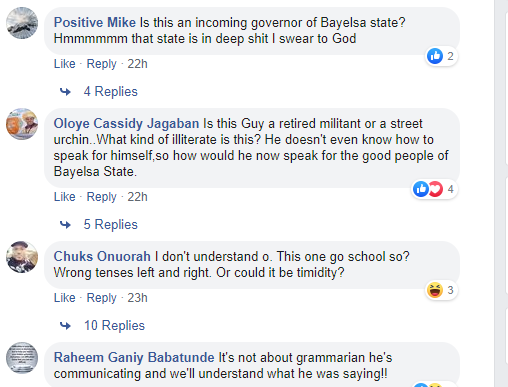
Task: Open the Raheem Ganiy Babatunde name link
Action: pos(134,357)
